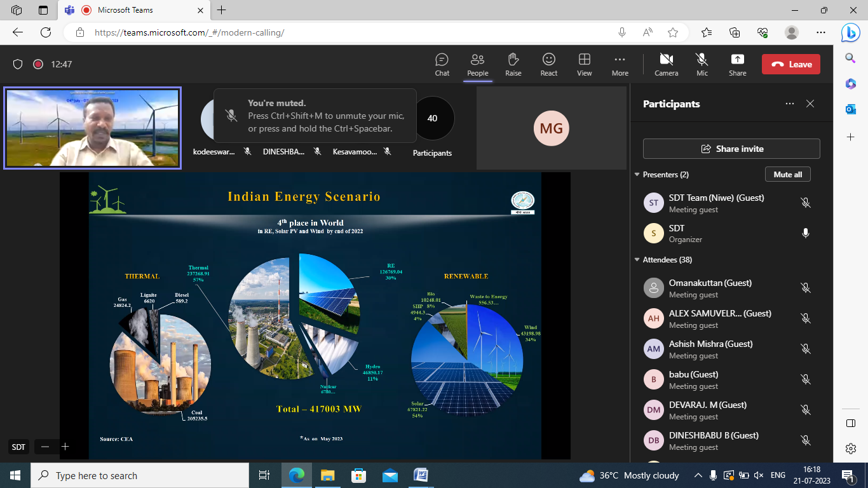Click the Mute all button
The width and height of the screenshot is (868, 488).
pyautogui.click(x=787, y=175)
